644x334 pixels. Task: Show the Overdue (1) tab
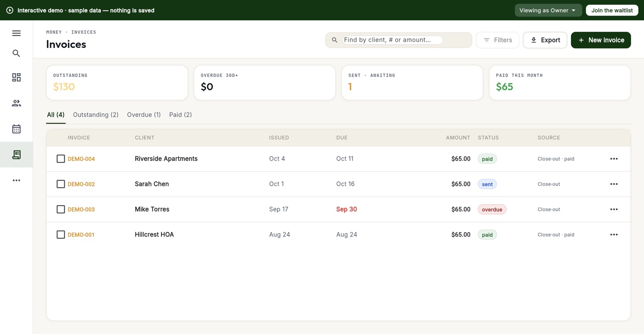(144, 115)
